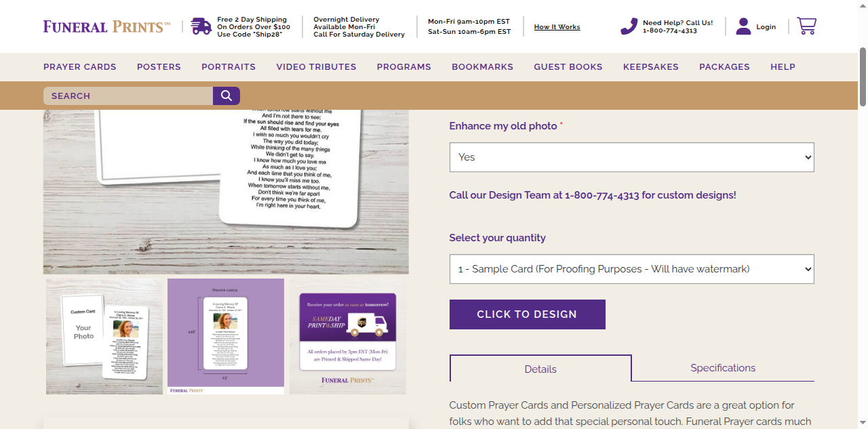The height and width of the screenshot is (429, 868).
Task: Click the Call our Design Team text
Action: tap(593, 195)
